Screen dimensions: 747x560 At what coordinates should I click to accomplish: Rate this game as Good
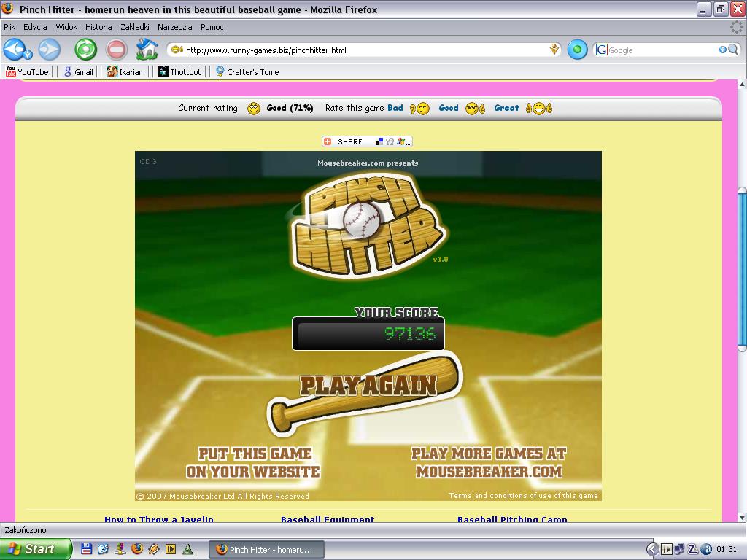pyautogui.click(x=449, y=108)
